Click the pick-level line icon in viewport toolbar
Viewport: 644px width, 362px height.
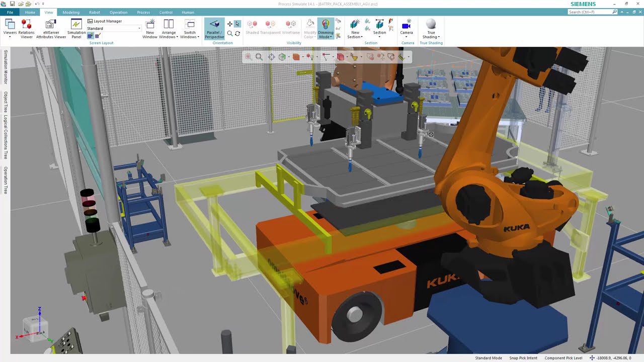pyautogui.click(x=326, y=57)
